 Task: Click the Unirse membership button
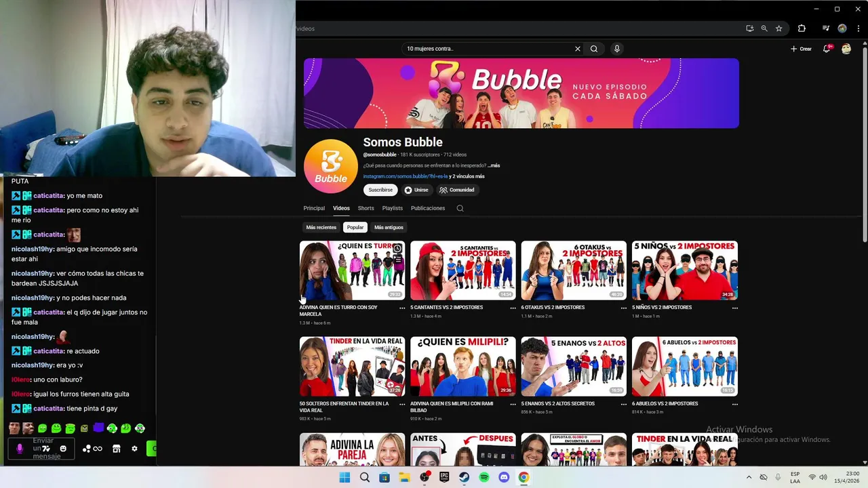(x=416, y=190)
